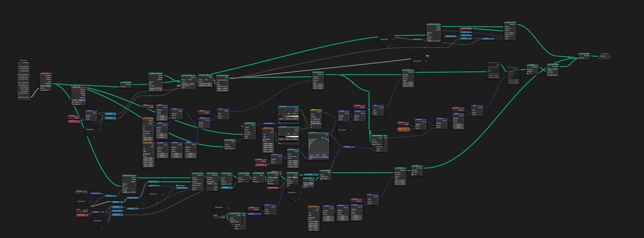Choose Radius mode on the Curve Circle node
Screen dimensions: 644x238
tap(311, 183)
